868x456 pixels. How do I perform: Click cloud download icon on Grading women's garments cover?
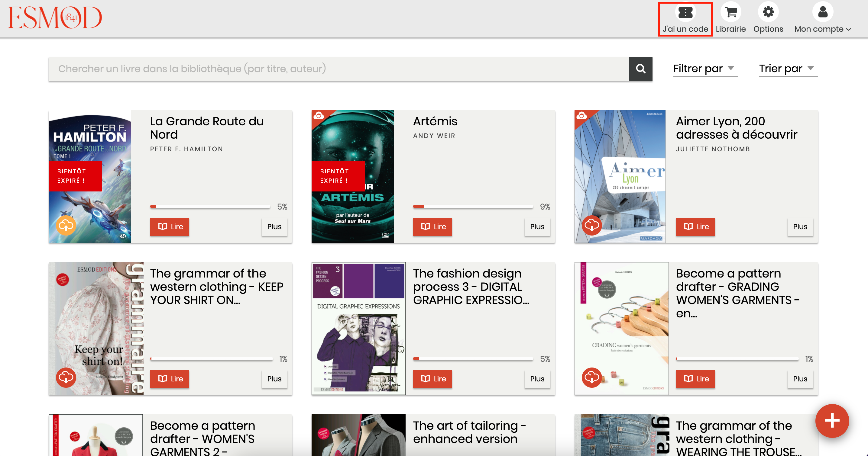pos(591,377)
